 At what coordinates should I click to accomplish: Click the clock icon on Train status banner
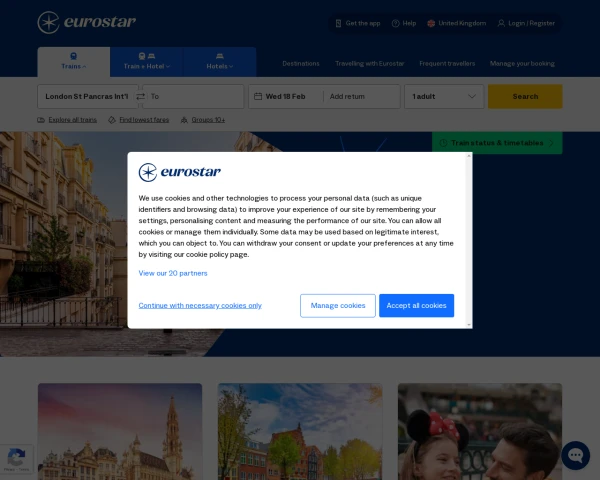(443, 143)
